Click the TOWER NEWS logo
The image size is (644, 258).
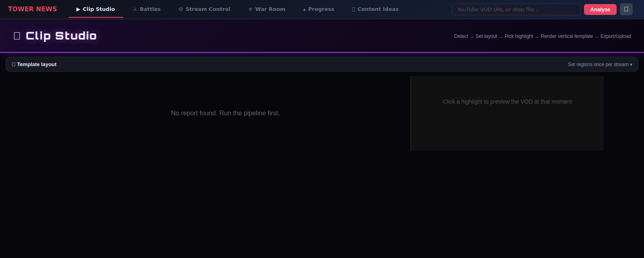coord(33,9)
